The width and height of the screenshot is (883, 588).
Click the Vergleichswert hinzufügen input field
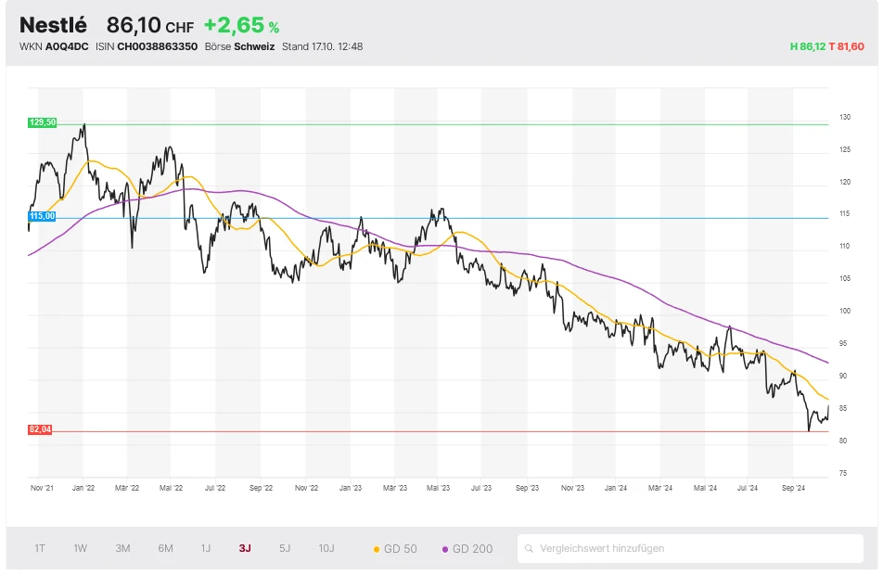[x=691, y=549]
